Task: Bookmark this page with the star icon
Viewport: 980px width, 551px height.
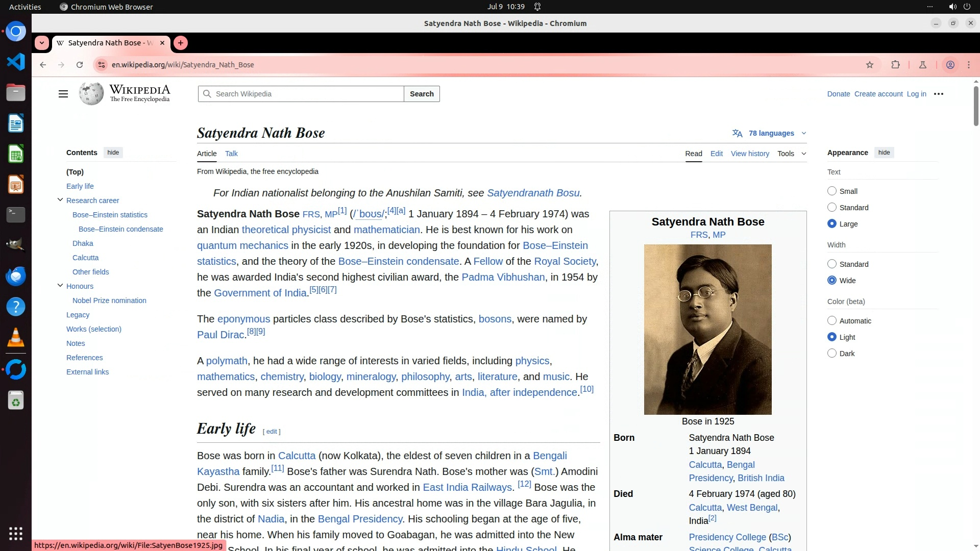Action: (870, 65)
